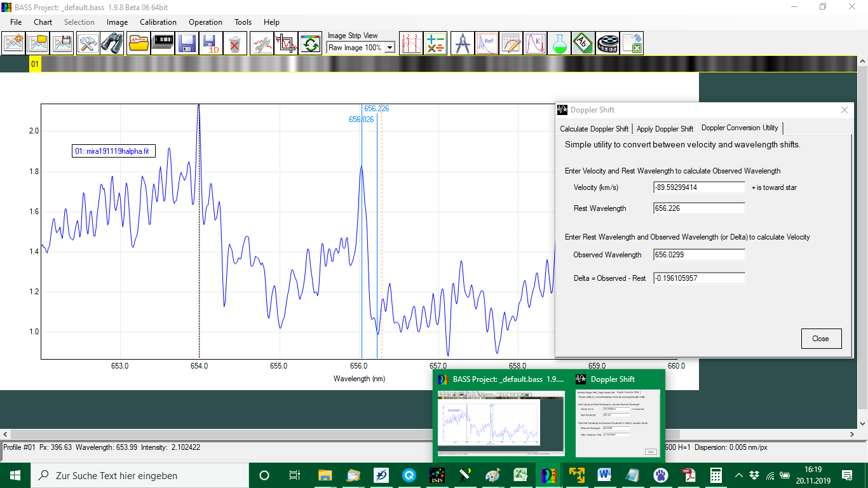Image resolution: width=868 pixels, height=488 pixels.
Task: Open the measurement compass tool
Action: point(462,43)
